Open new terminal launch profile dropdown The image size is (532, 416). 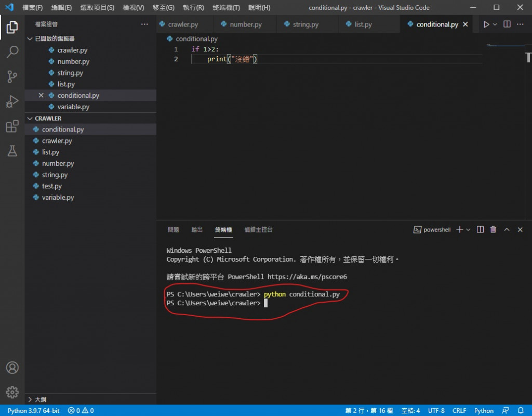point(468,230)
